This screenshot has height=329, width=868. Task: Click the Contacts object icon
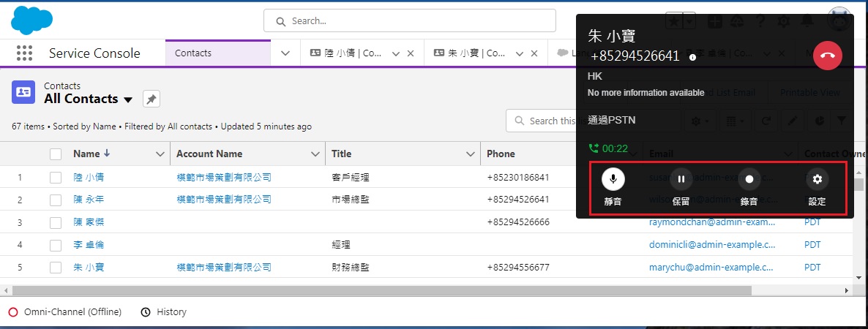click(x=23, y=92)
